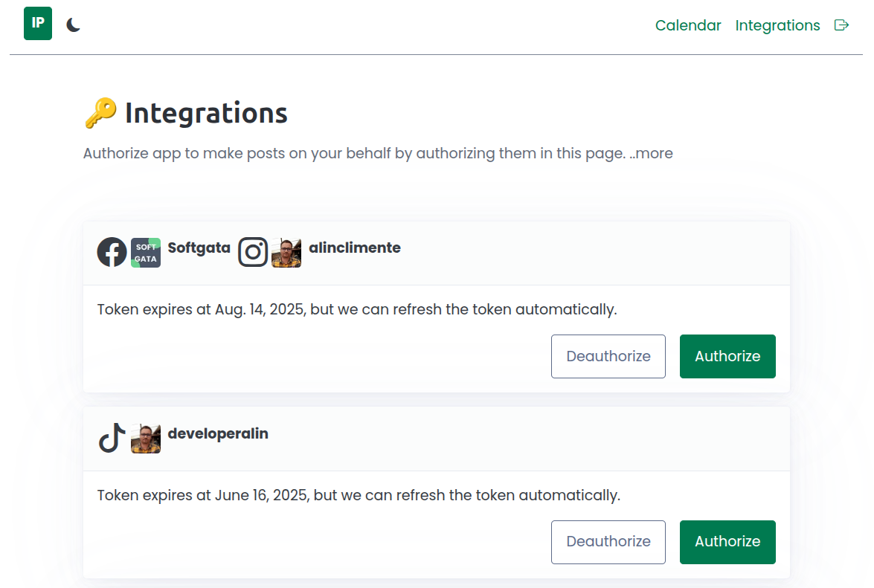Go to Integrations in the top navigation
Screen dimensions: 874x588
pyautogui.click(x=777, y=25)
